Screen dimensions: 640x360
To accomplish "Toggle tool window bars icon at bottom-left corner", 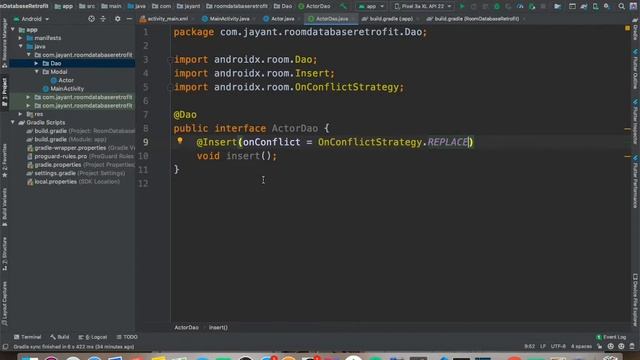I will [5, 347].
